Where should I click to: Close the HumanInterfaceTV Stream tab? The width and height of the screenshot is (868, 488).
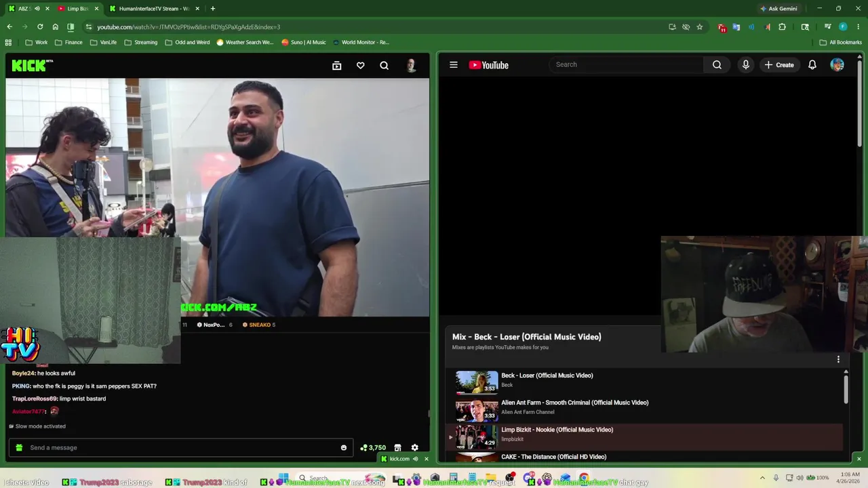pos(197,9)
